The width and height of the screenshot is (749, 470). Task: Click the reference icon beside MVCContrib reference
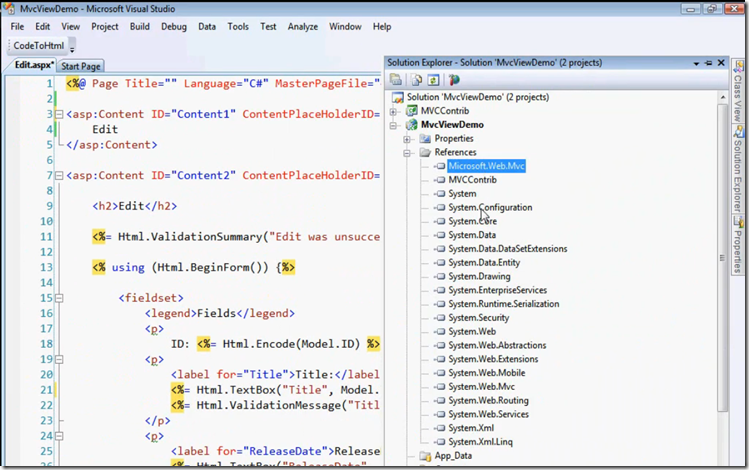[x=440, y=180]
